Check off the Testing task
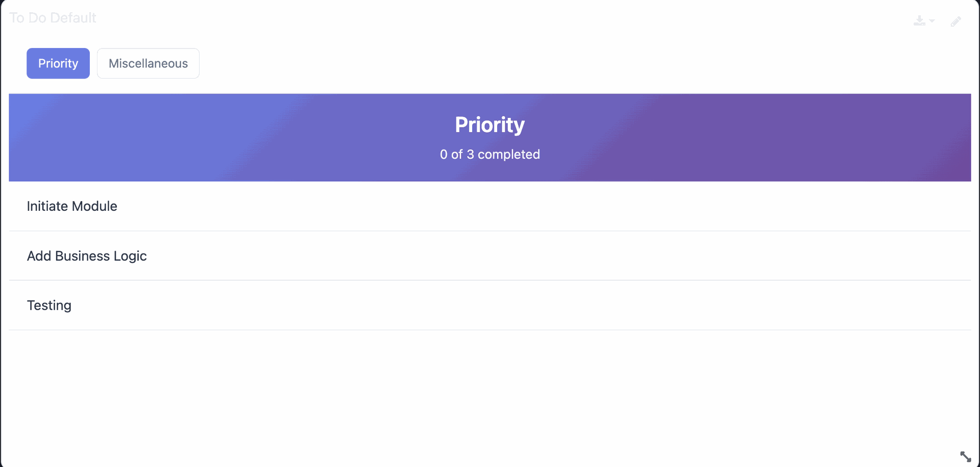This screenshot has height=467, width=980. click(49, 305)
